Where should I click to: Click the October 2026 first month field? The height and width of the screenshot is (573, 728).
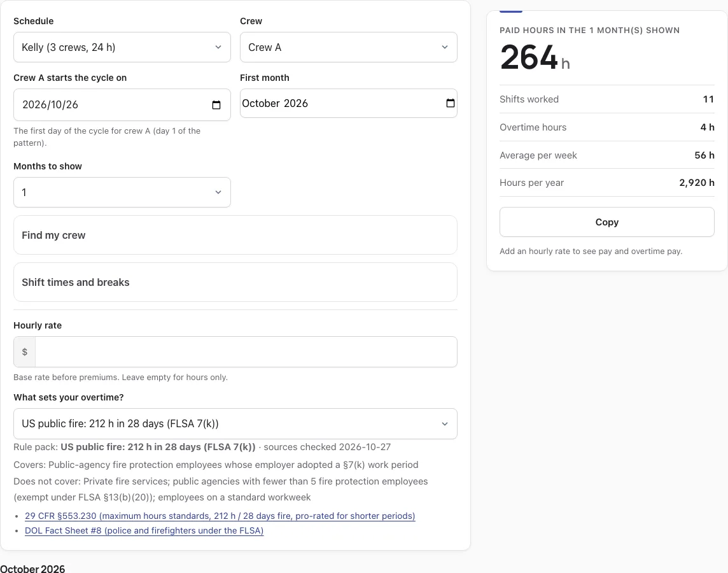[349, 103]
